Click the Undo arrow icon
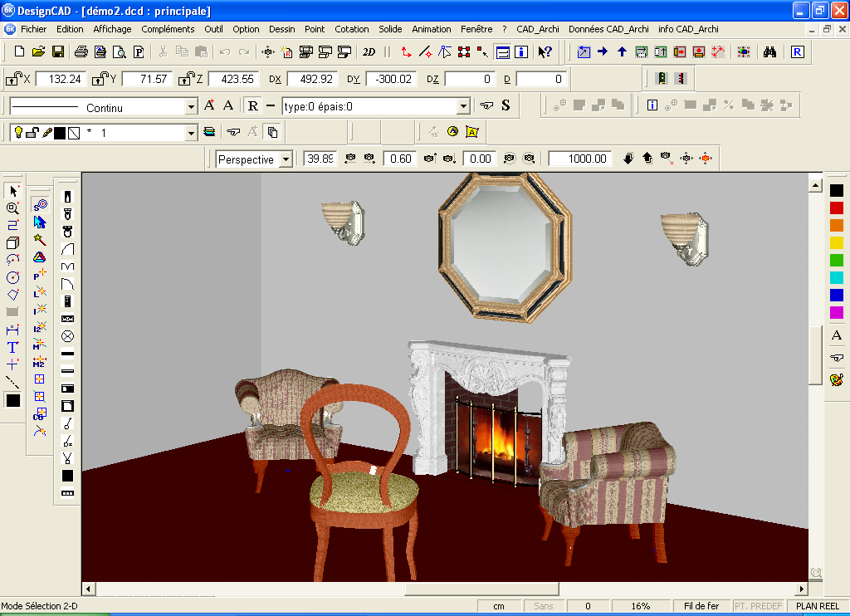The height and width of the screenshot is (616, 850). coord(225,51)
